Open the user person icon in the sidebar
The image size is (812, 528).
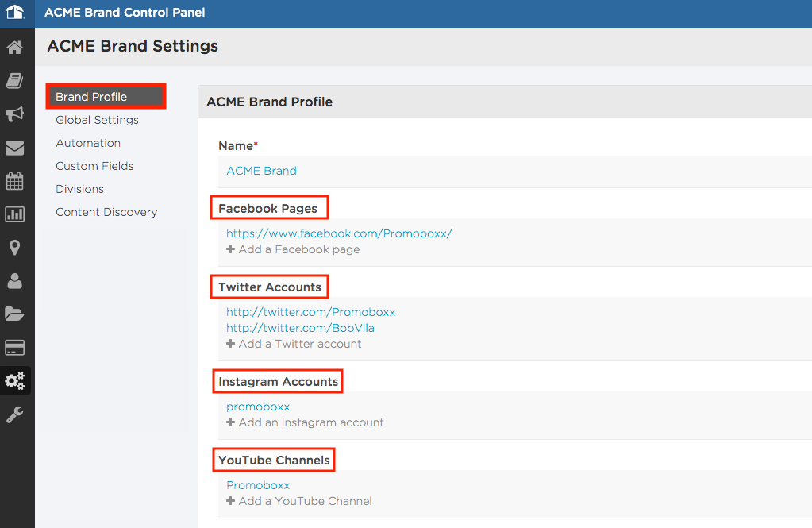tap(14, 281)
